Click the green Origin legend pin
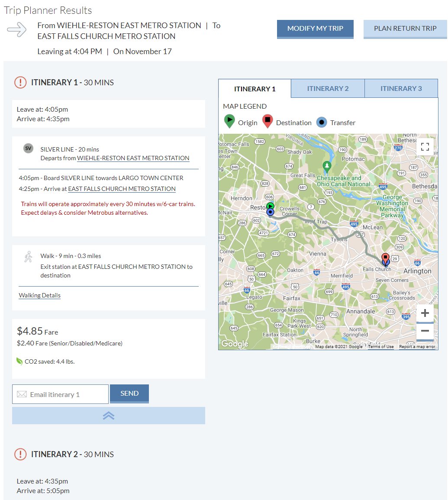448x500 pixels. tap(229, 122)
